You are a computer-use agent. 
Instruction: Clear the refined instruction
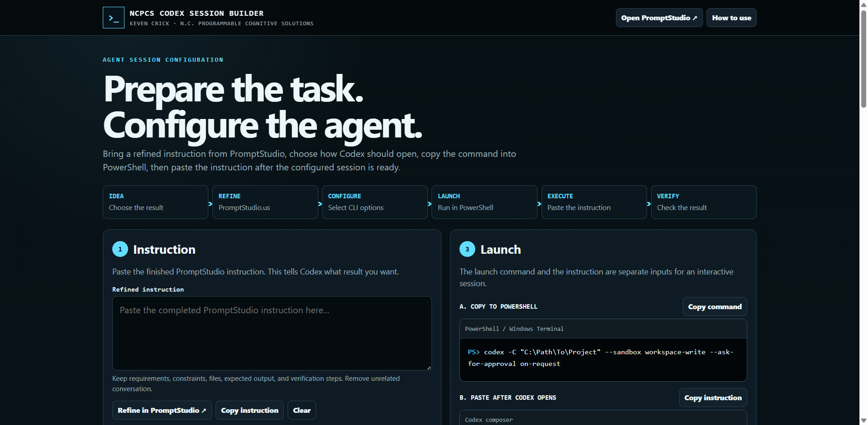(x=302, y=410)
